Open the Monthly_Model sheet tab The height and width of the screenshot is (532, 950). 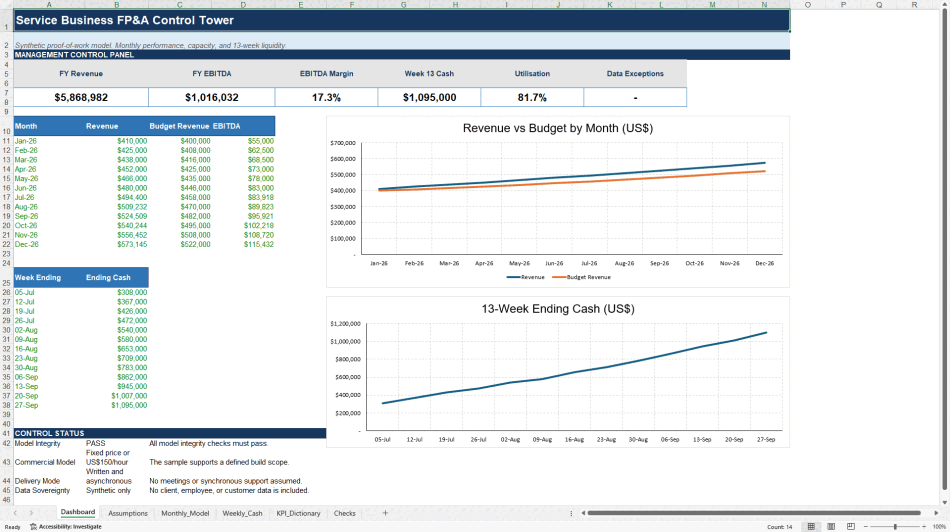(x=185, y=513)
